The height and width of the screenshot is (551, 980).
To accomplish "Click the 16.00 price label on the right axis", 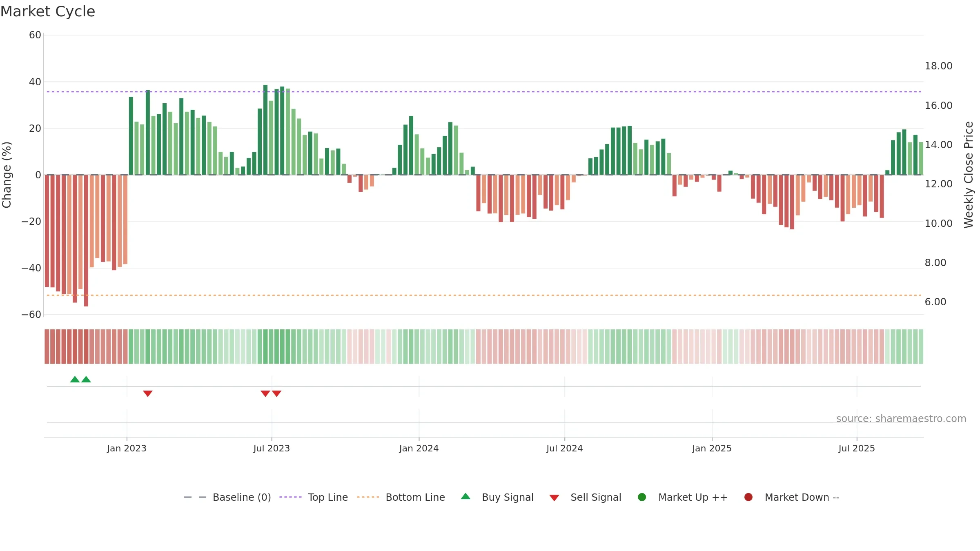I will 938,105.
